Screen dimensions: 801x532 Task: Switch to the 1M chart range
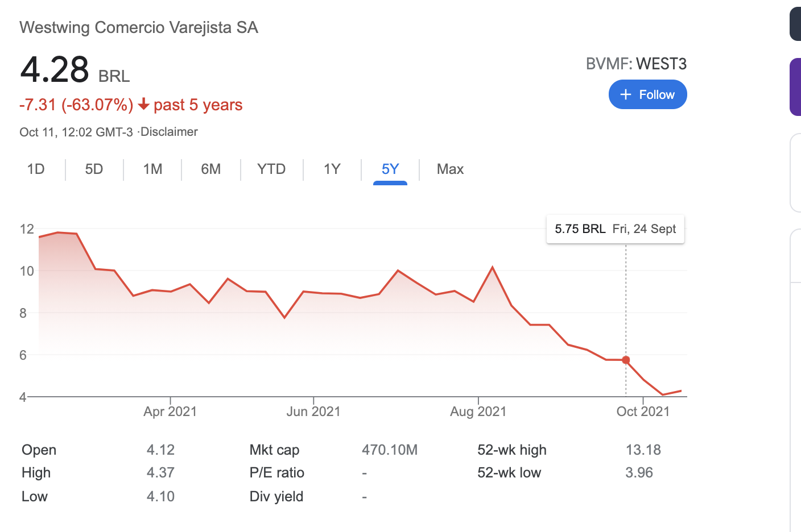[152, 169]
